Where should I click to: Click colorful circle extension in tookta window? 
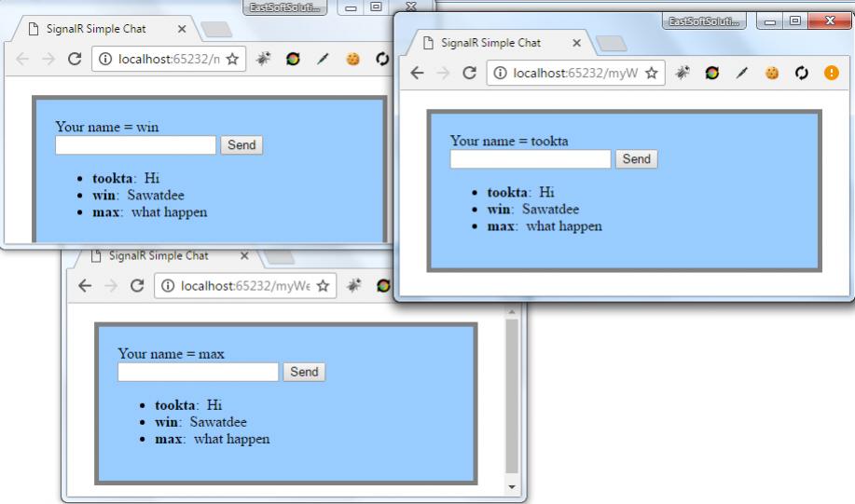coord(711,73)
